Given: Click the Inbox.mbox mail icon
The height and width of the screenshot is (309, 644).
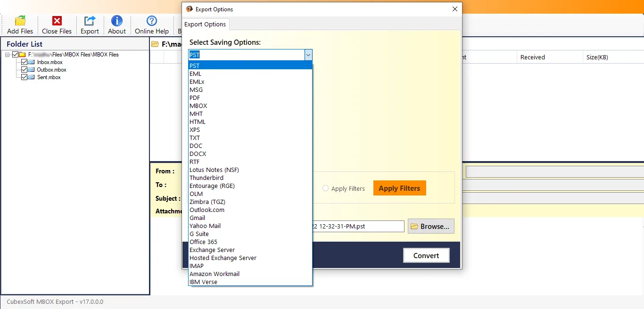Looking at the screenshot, I should [x=32, y=62].
